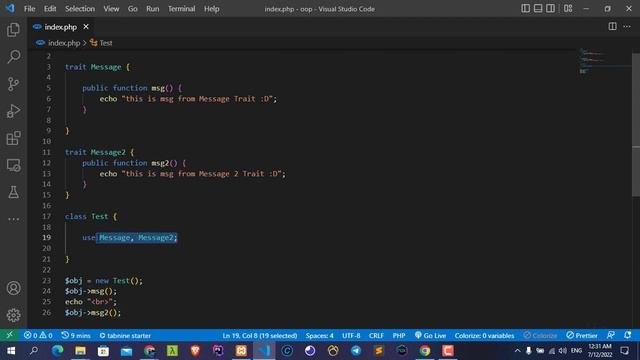The height and width of the screenshot is (360, 640).
Task: Open XAMPP from the taskbar
Action: [x=241, y=351]
